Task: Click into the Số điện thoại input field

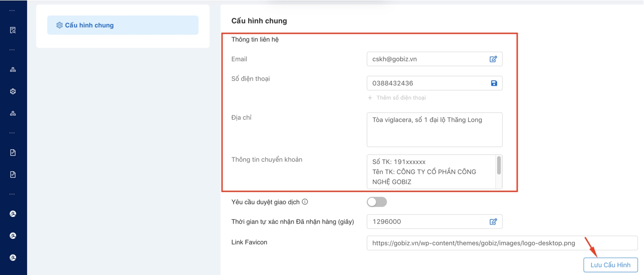Action: pos(426,83)
